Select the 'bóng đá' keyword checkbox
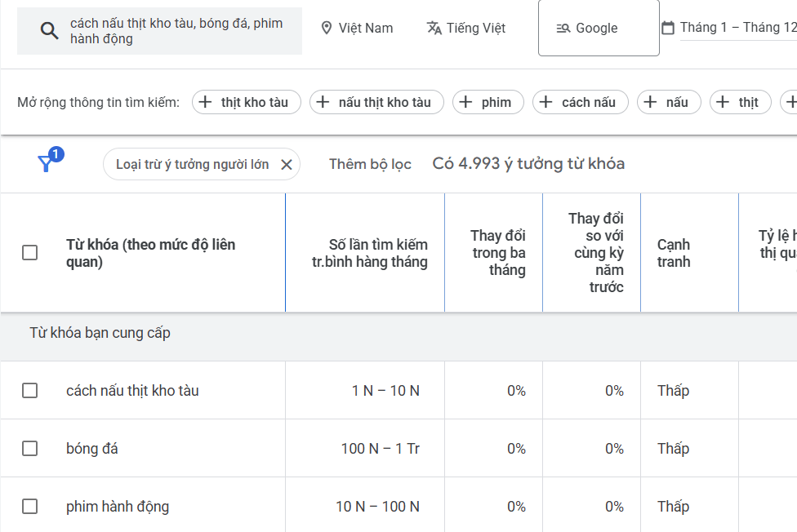Viewport: 797px width, 532px height. [30, 449]
